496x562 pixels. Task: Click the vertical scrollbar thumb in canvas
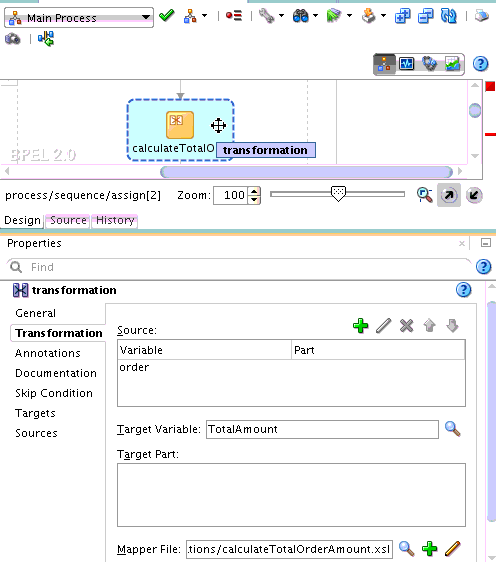click(x=475, y=110)
